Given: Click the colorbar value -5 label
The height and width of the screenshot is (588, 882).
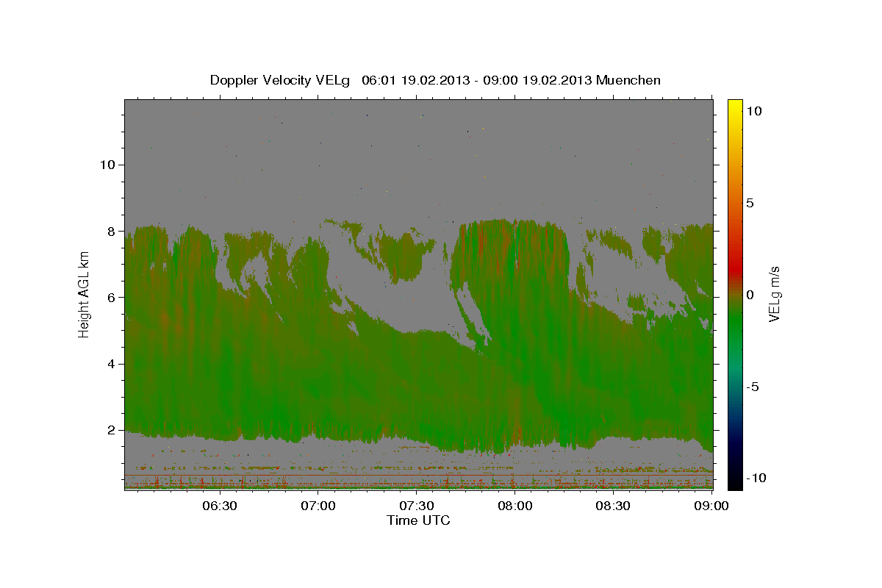Looking at the screenshot, I should 753,387.
